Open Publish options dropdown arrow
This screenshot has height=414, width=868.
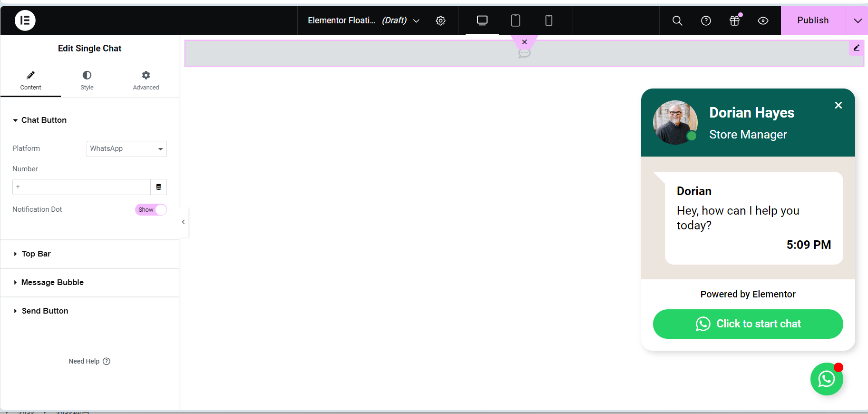857,20
